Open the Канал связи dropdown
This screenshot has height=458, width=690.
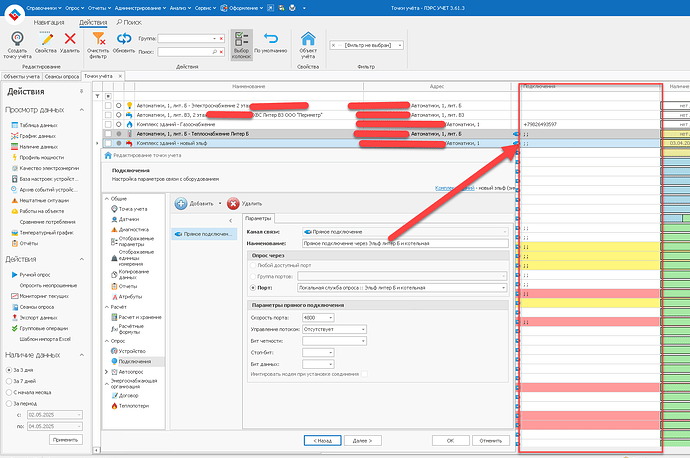pos(504,232)
